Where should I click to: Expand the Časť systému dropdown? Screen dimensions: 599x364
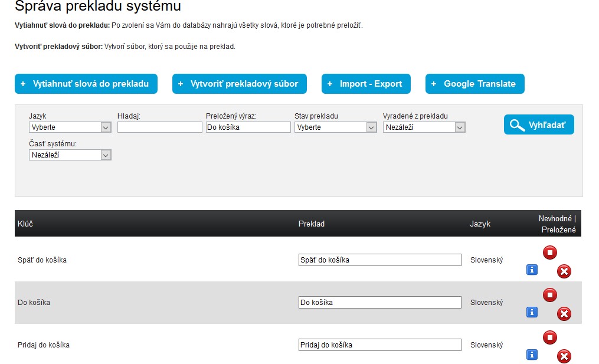(x=70, y=155)
